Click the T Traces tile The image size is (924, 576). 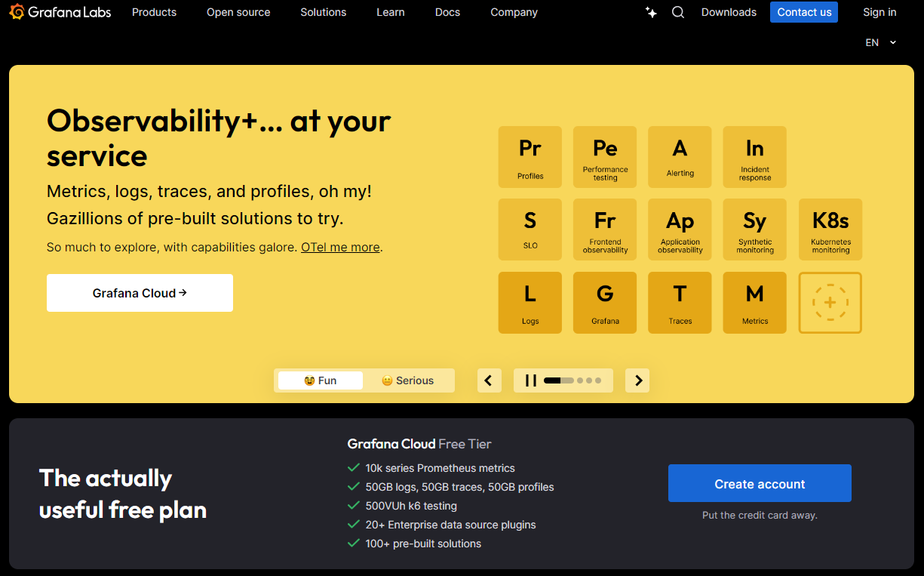pos(680,303)
